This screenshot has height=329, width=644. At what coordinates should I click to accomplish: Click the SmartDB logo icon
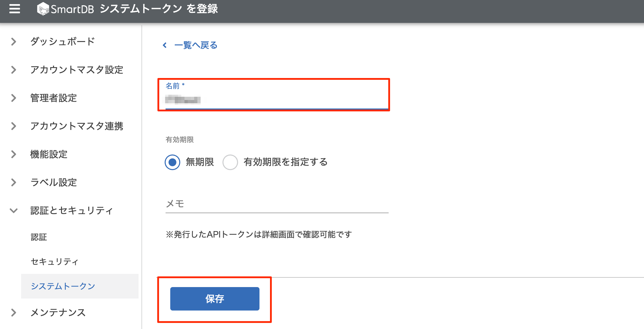[x=43, y=9]
